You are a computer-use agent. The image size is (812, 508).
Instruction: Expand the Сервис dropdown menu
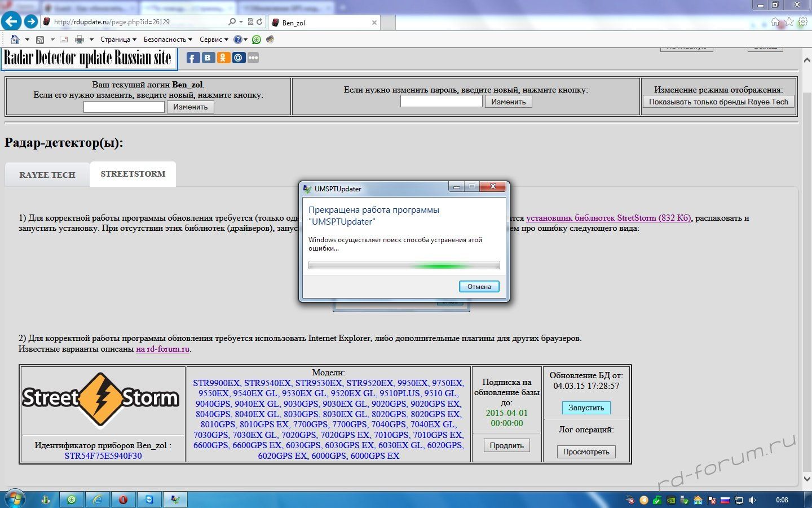[214, 40]
